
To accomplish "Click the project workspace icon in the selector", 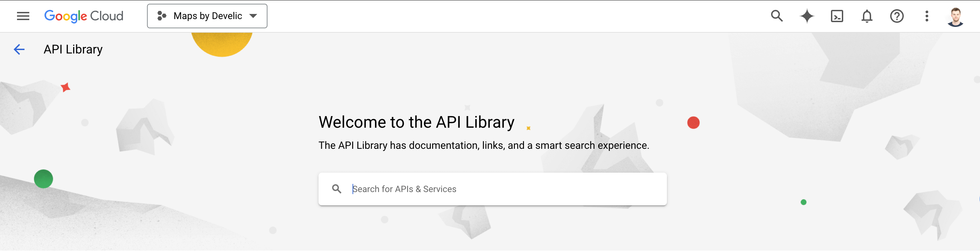I will click(162, 16).
